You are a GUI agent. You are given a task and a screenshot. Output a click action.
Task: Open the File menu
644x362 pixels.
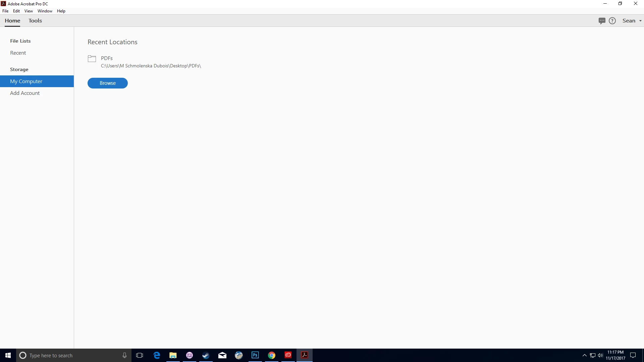[x=5, y=11]
